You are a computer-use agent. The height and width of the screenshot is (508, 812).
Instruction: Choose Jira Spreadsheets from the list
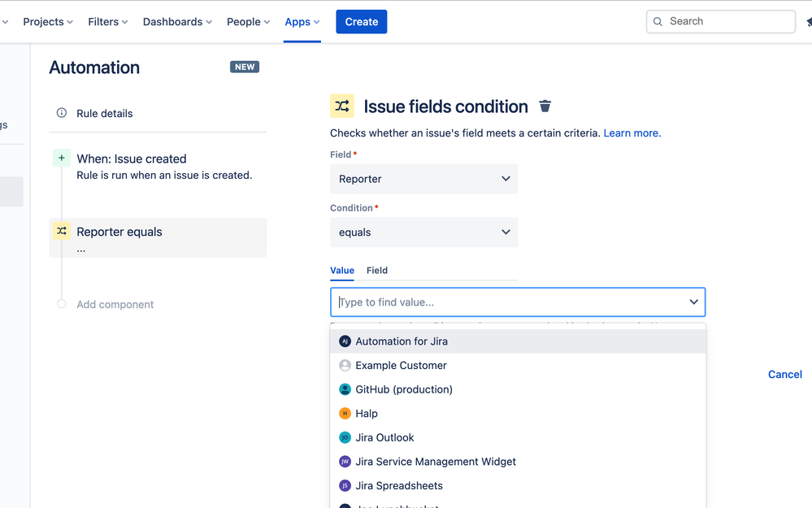click(518, 486)
